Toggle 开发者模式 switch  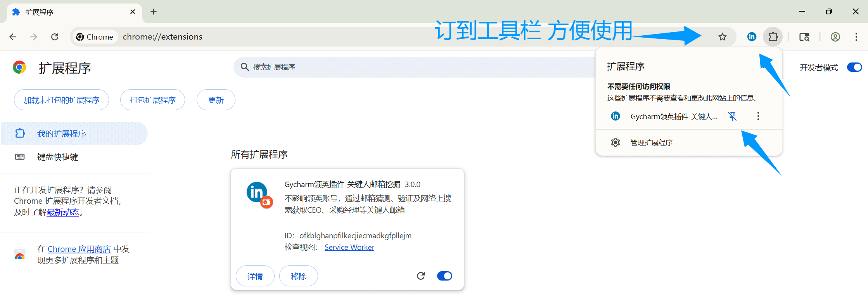[854, 67]
